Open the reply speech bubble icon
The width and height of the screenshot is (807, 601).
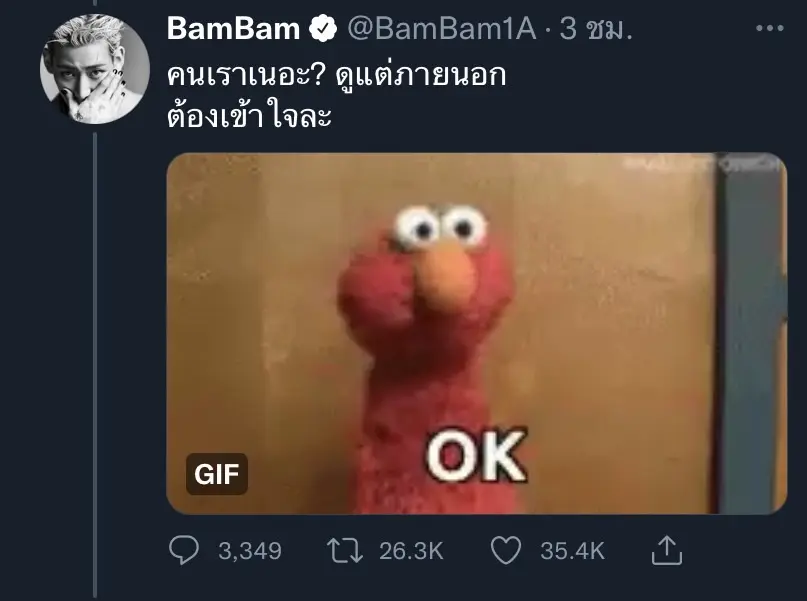[x=184, y=550]
